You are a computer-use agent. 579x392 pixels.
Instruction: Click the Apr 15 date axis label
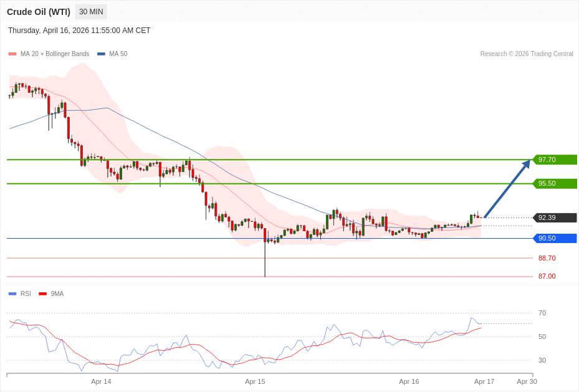255,381
